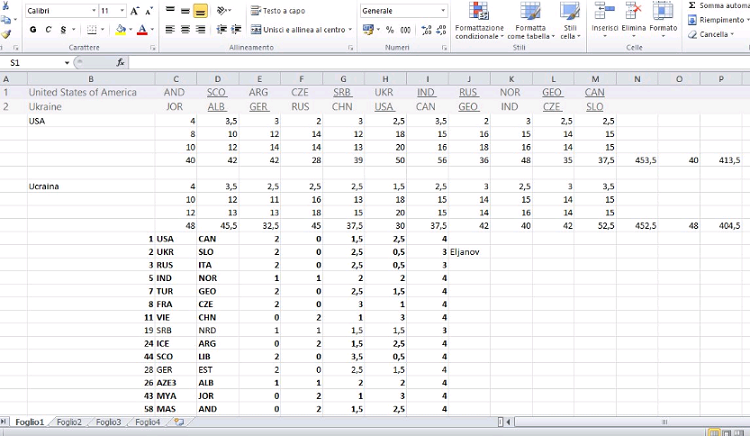Switch to the Foglio2 sheet tab
The width and height of the screenshot is (750, 436).
69,423
